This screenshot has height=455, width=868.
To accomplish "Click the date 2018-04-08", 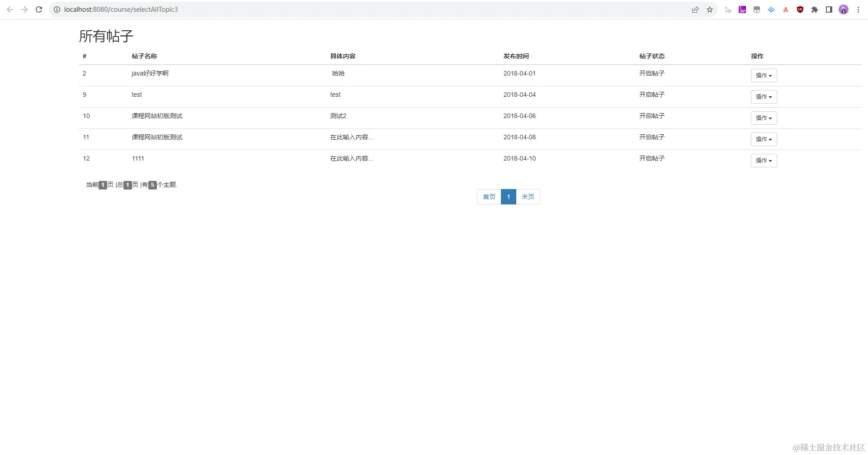I will click(x=519, y=137).
